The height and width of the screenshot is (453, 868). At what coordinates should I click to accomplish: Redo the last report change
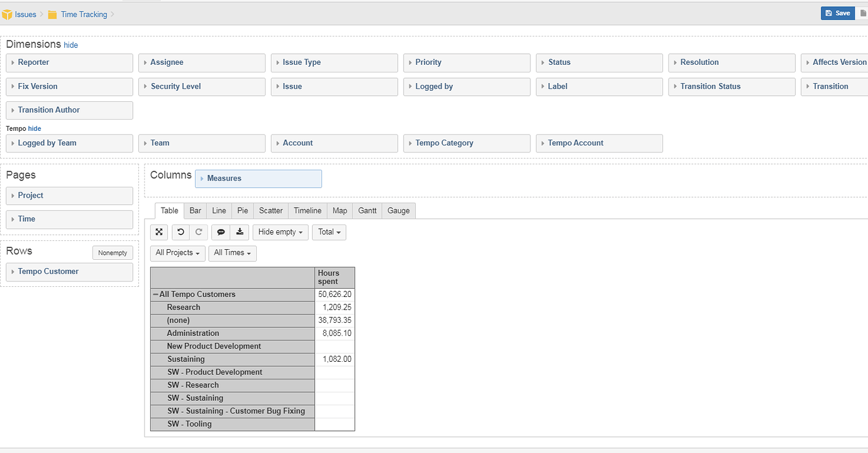tap(199, 232)
